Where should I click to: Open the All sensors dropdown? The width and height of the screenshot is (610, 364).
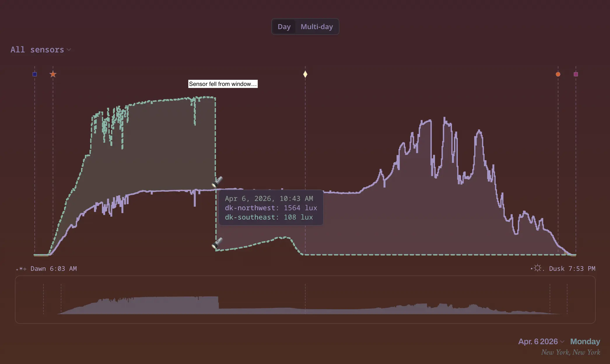tap(37, 50)
